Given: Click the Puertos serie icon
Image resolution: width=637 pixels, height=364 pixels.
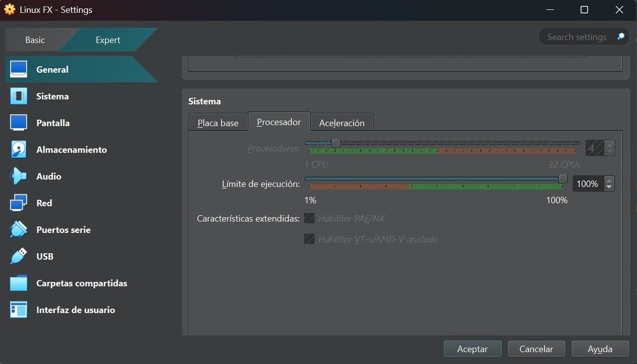Looking at the screenshot, I should tap(19, 229).
